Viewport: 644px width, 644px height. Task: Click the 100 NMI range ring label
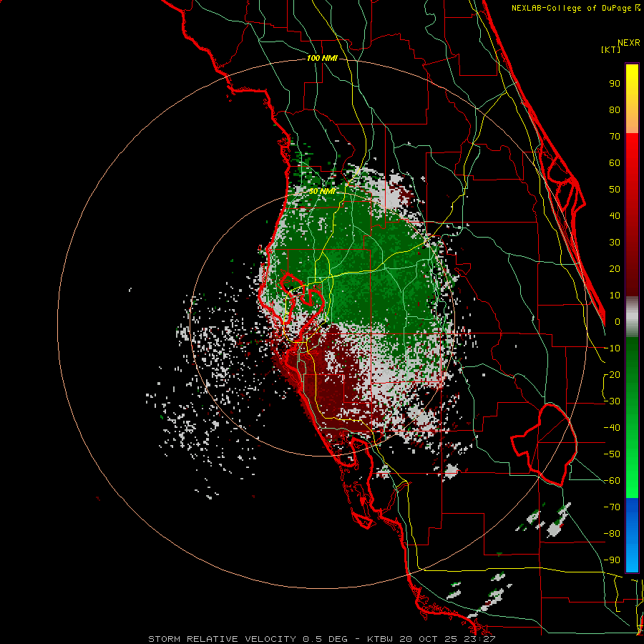point(322,59)
